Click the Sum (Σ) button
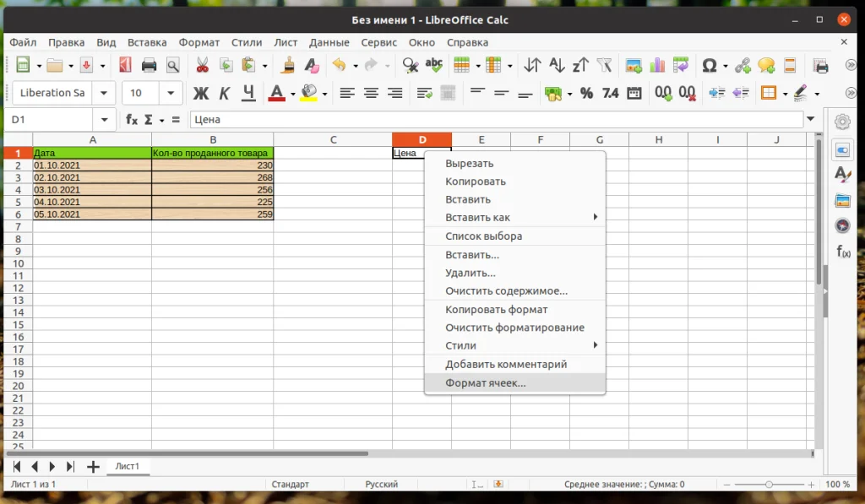This screenshot has width=865, height=504. 149,120
